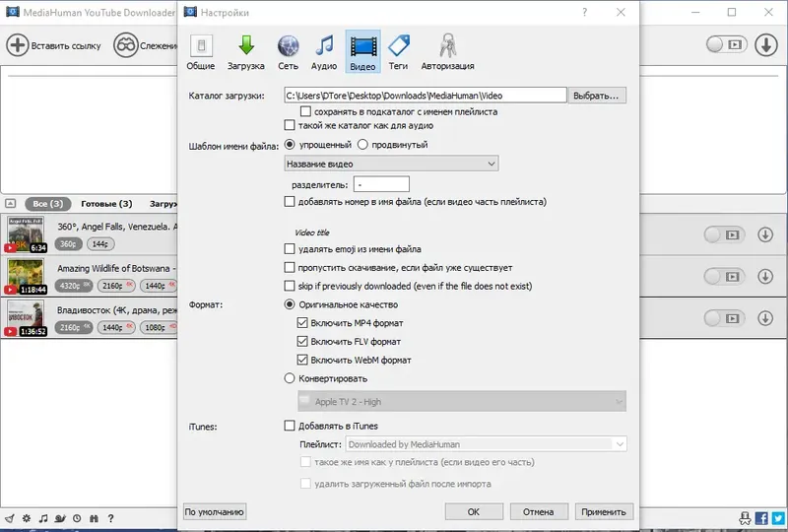788x532 pixels.
Task: Enable сохранять в подкаталог с именем плейлиста
Action: [x=305, y=111]
